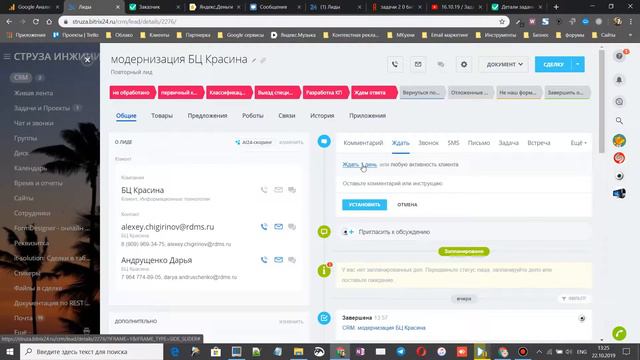
Task: Open Telegram from the taskbar
Action: (401, 351)
